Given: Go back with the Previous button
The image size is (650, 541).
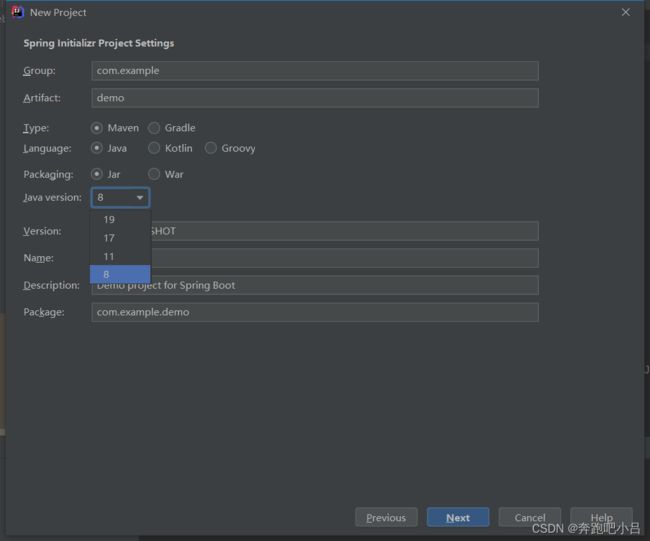Looking at the screenshot, I should click(386, 517).
